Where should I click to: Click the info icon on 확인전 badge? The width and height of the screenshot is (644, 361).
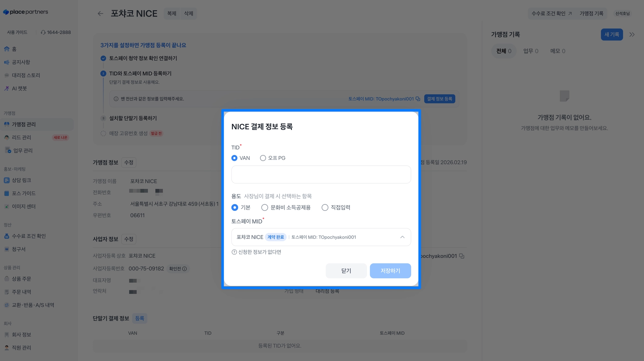(185, 269)
